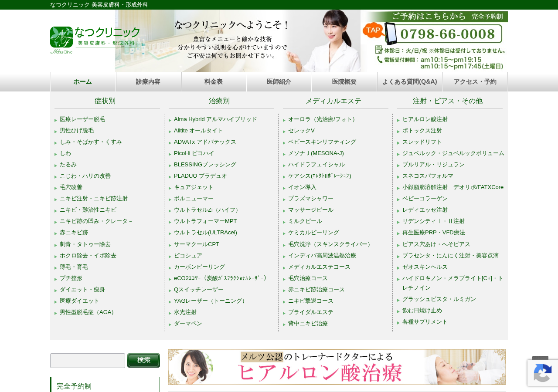Open Alltite オールタイト link
This screenshot has height=392, width=558.
pos(198,131)
